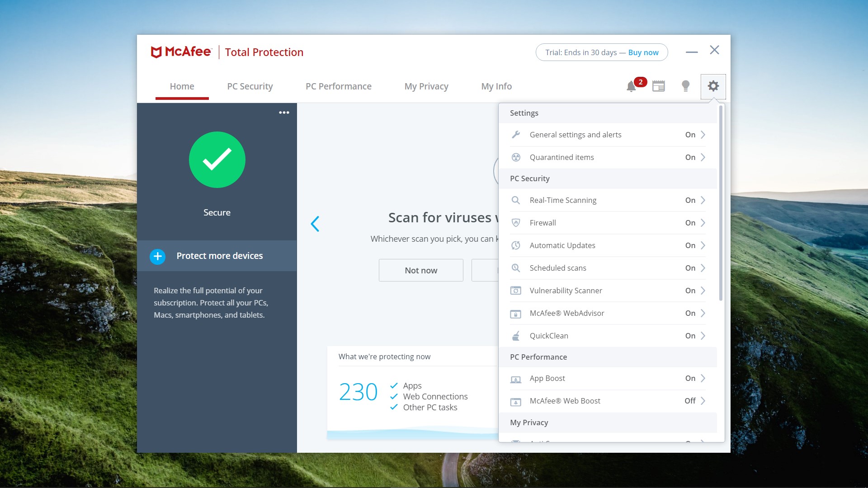Click the lightbulb tips icon
This screenshot has width=868, height=488.
[x=686, y=86]
